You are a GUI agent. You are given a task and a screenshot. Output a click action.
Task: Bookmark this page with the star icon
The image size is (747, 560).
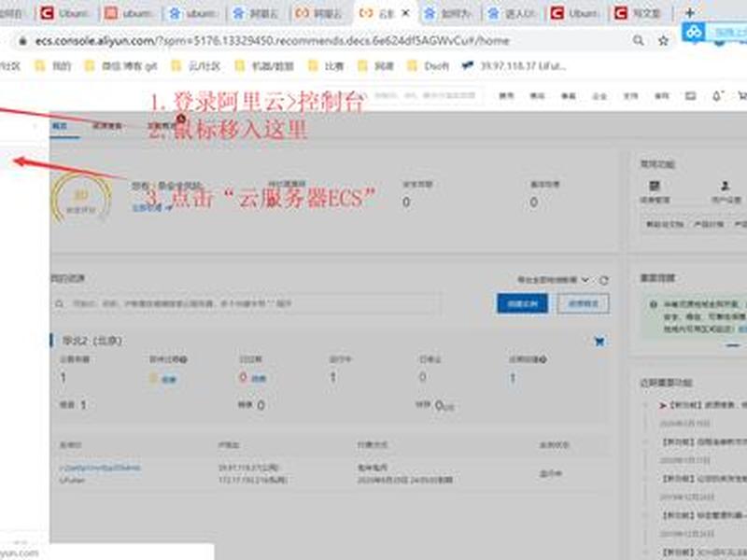664,41
